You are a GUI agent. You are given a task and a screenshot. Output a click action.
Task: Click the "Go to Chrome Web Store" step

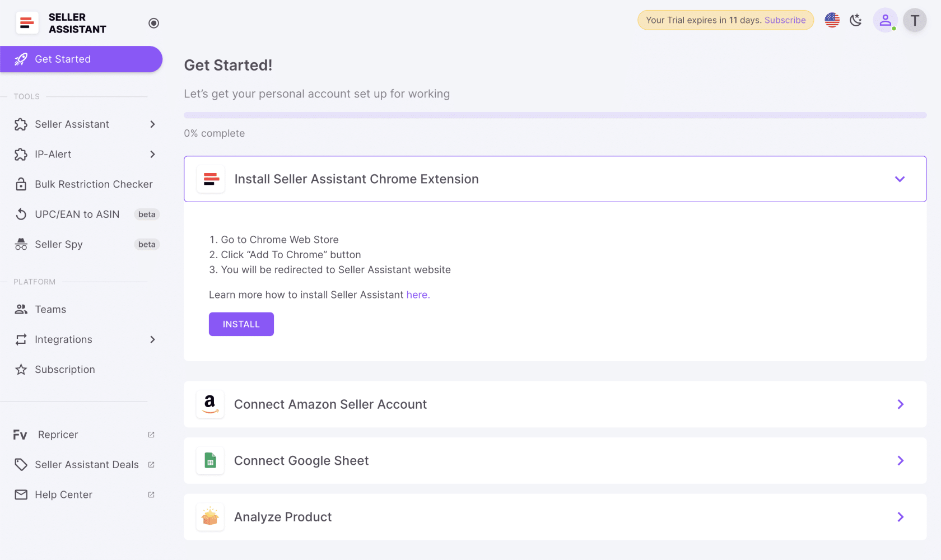(279, 240)
